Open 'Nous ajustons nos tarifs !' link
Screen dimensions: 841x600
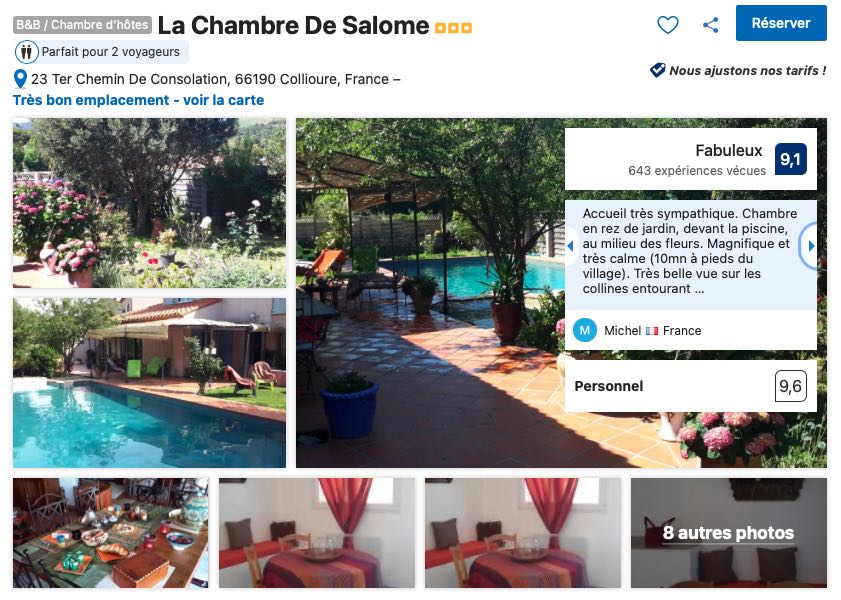pyautogui.click(x=748, y=70)
